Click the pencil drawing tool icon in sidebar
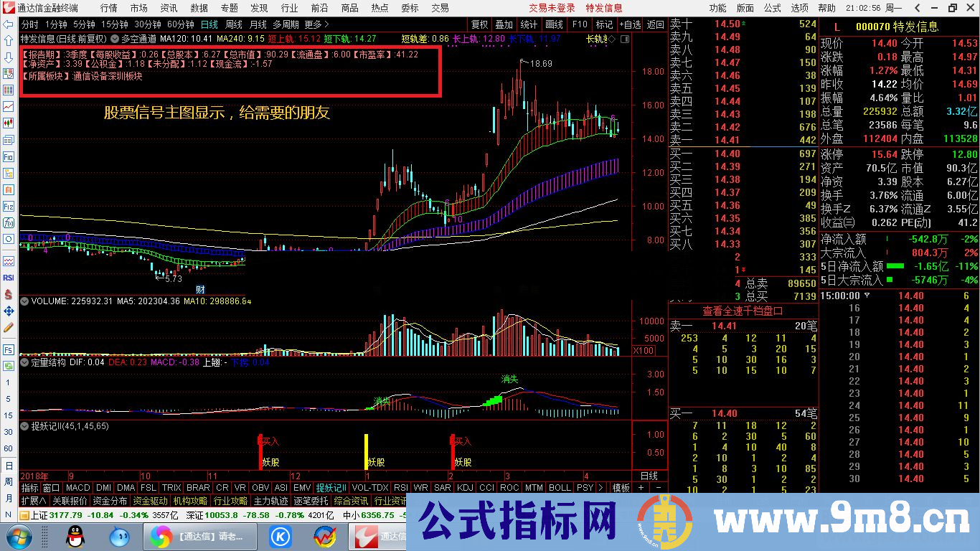 (8, 326)
